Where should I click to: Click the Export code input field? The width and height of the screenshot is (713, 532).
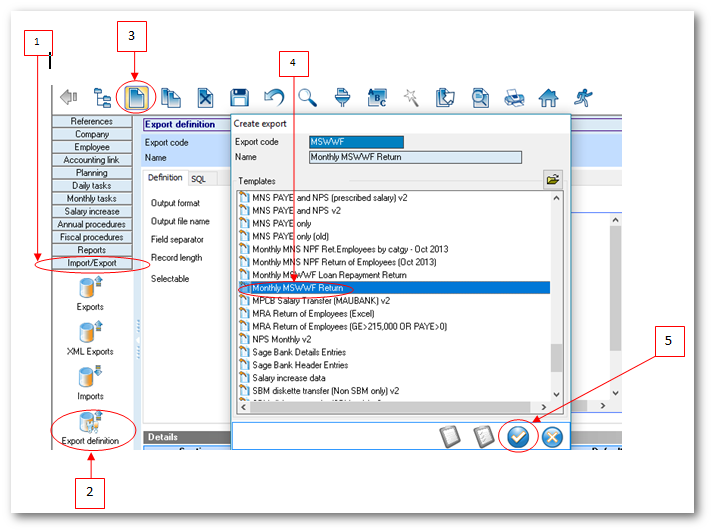coord(356,142)
